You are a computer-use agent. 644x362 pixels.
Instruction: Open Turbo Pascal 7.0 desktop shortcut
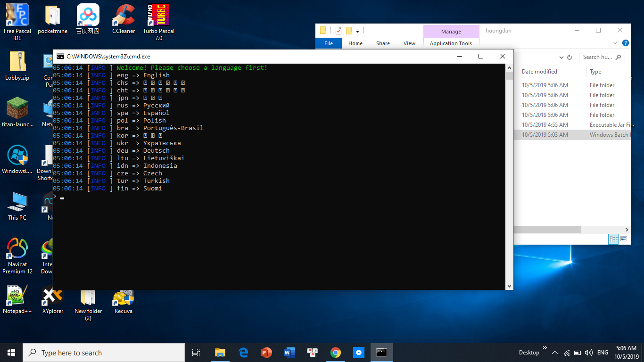pos(158,16)
